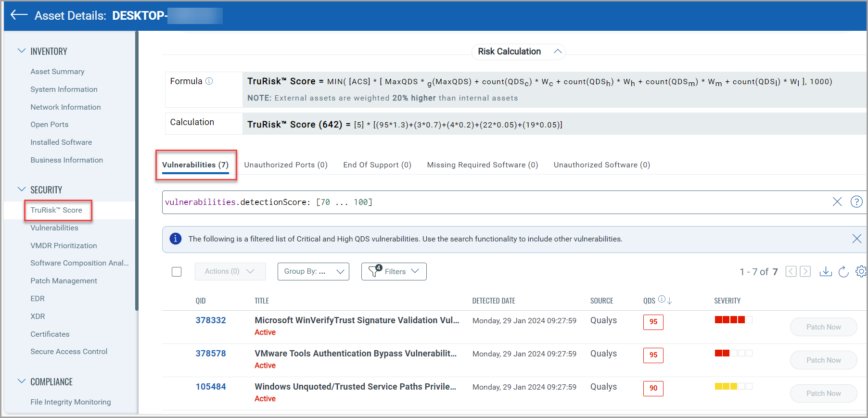The width and height of the screenshot is (868, 418).
Task: Open Certificates in sidebar
Action: 50,334
